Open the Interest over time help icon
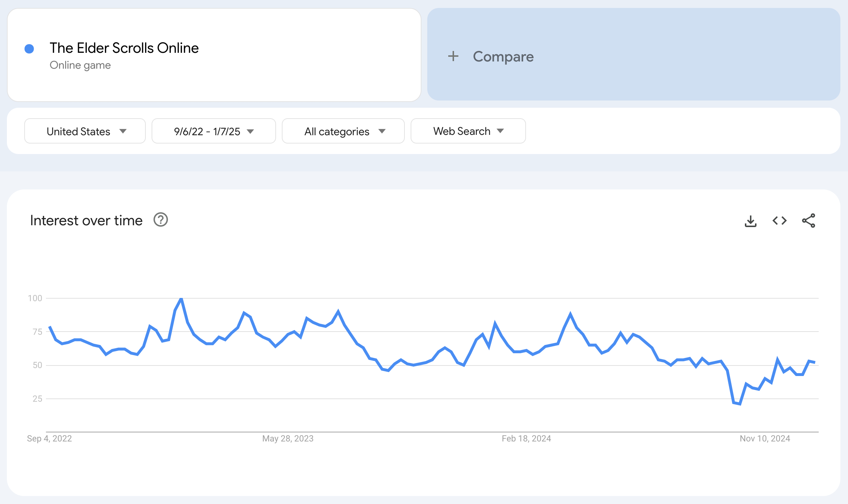The height and width of the screenshot is (504, 848). tap(161, 220)
